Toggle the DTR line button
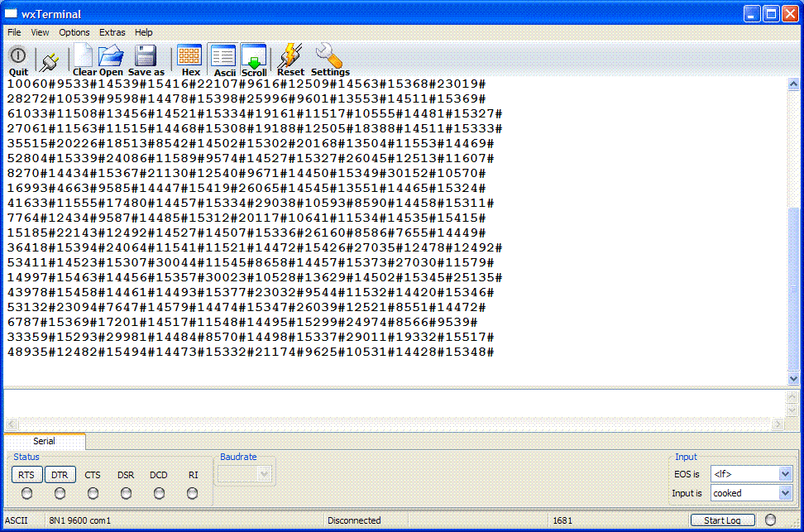Screen dimensions: 804x532 tap(60, 475)
